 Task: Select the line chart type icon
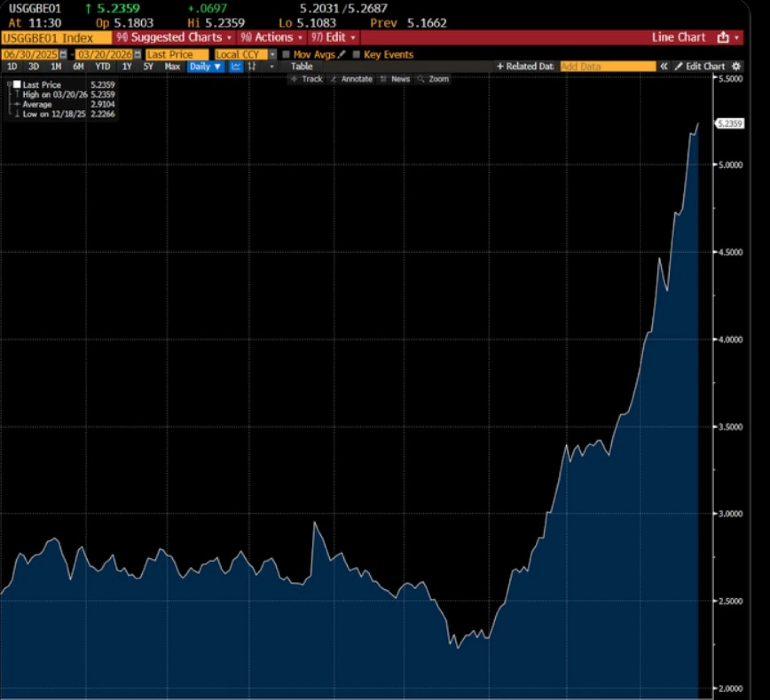click(x=236, y=67)
